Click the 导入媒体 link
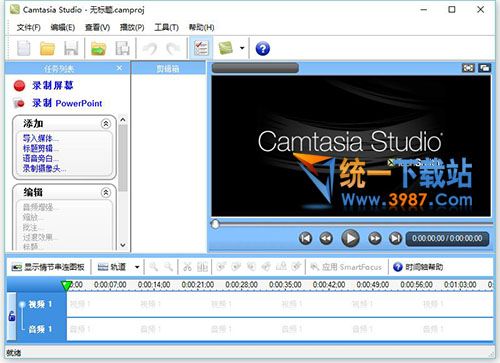The height and width of the screenshot is (363, 500). [41, 138]
